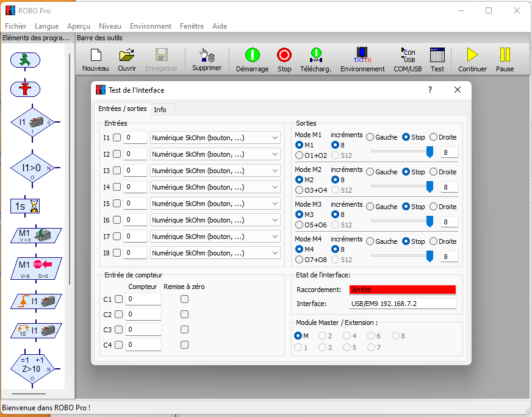Select the M1 stop encoder motor element
The image size is (532, 417).
[36, 268]
